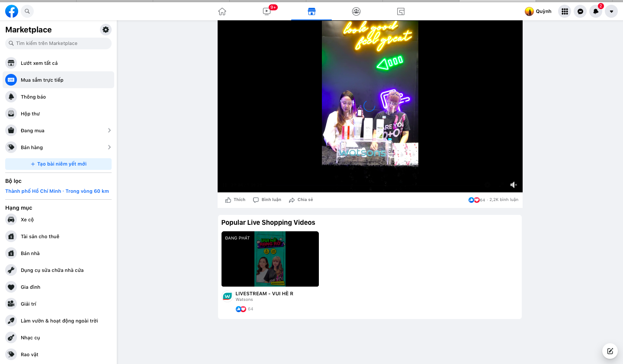Start new message with compose icon

tap(610, 351)
